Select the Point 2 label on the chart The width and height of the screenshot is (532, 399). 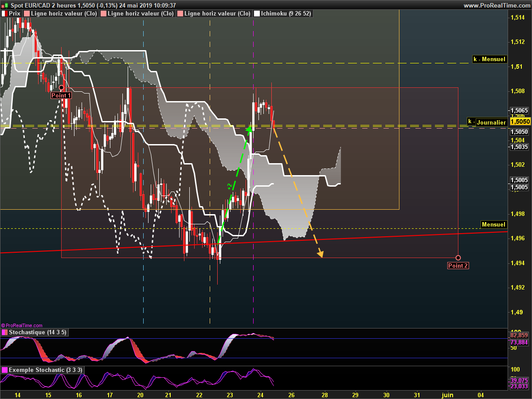(x=458, y=266)
